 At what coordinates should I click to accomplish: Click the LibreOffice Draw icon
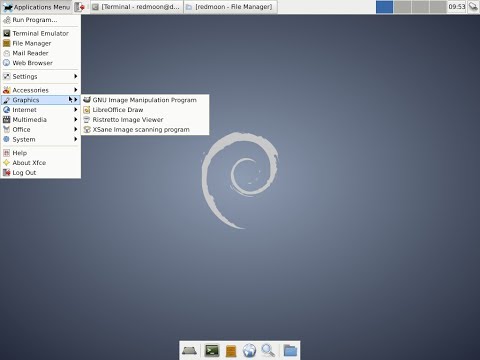pos(87,110)
